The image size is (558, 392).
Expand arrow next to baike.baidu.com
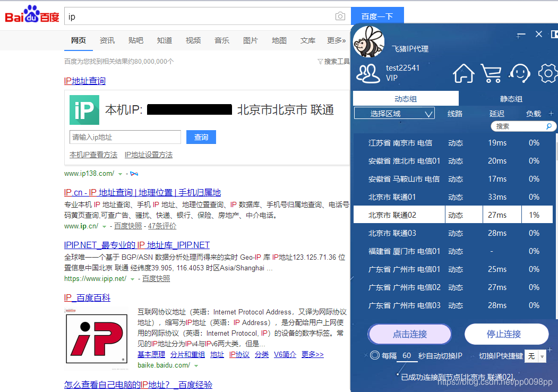click(x=196, y=365)
